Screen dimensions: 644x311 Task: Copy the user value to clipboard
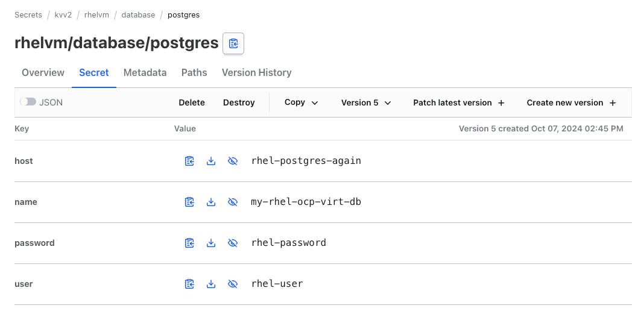pos(189,284)
